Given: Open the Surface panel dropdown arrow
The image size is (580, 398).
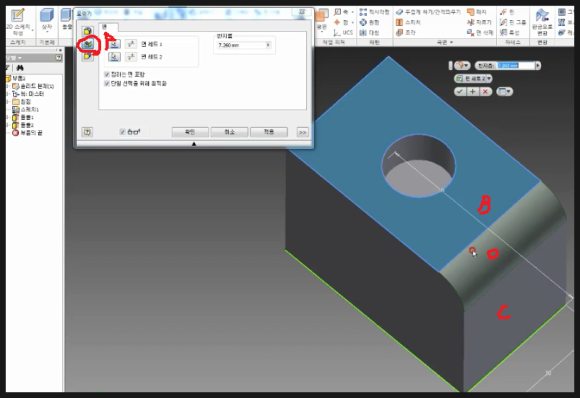Looking at the screenshot, I should [x=451, y=43].
